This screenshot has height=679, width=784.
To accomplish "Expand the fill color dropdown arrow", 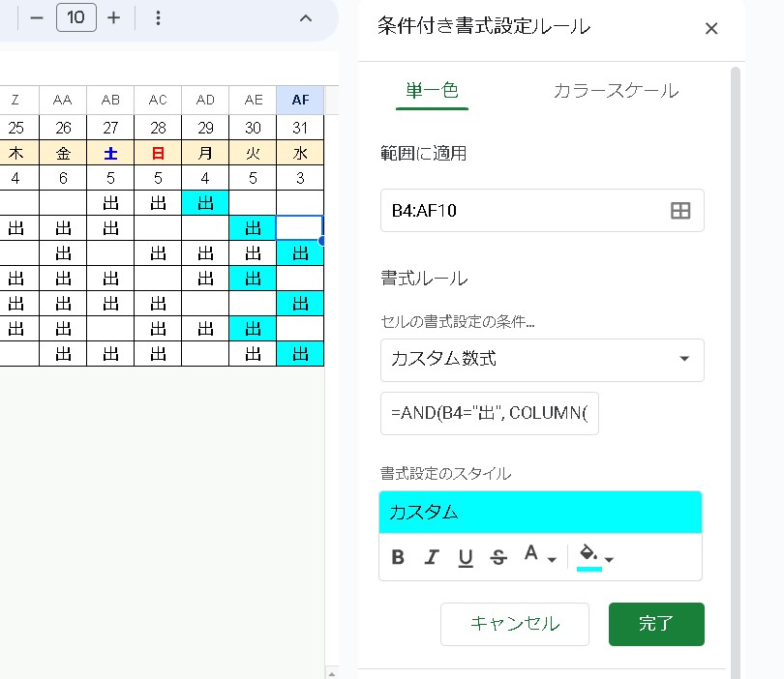I will click(x=608, y=559).
